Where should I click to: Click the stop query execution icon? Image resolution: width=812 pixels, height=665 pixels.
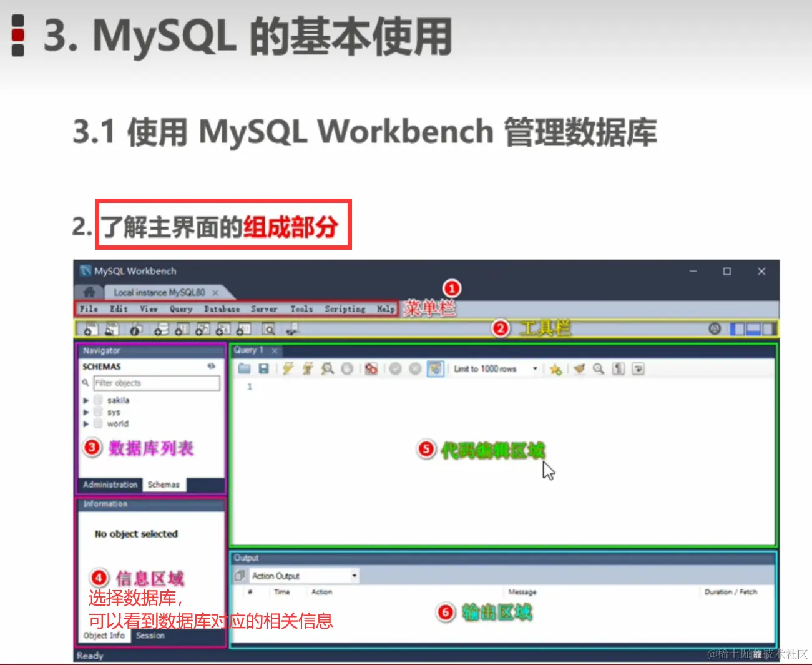(347, 369)
